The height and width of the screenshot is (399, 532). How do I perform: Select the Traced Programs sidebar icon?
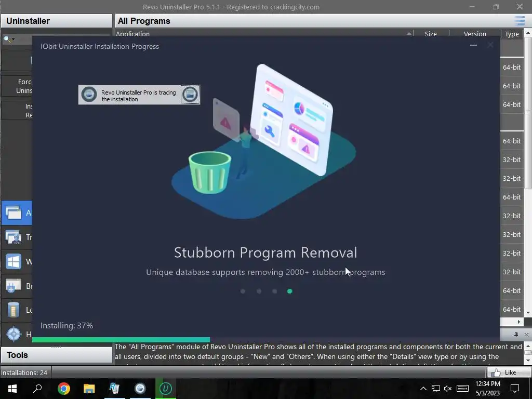click(14, 237)
